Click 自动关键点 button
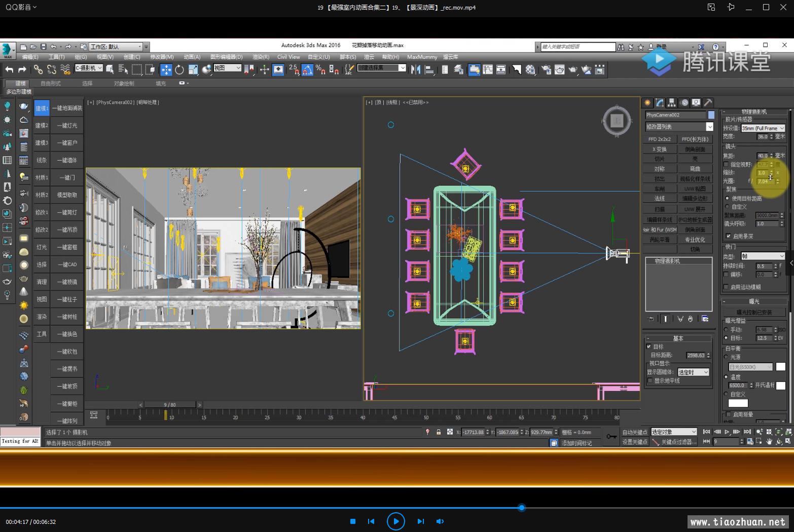Screen dimensions: 794x532 pos(635,432)
